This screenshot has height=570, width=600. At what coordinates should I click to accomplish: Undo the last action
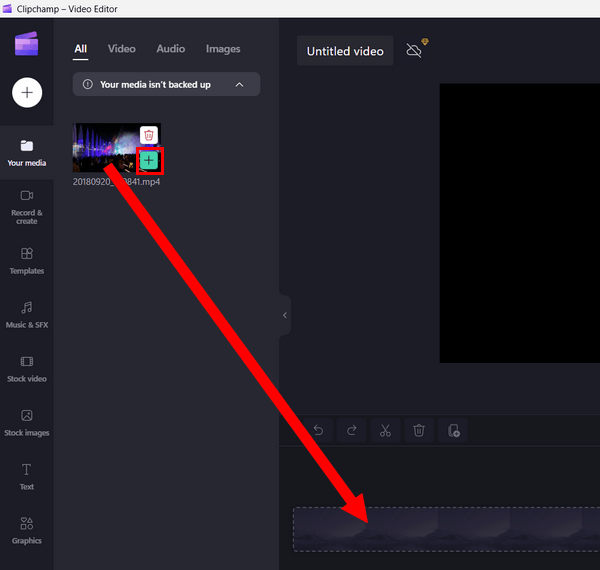[x=318, y=430]
